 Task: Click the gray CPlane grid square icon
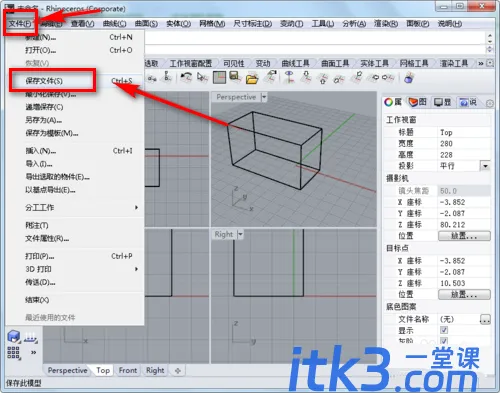pos(219,78)
